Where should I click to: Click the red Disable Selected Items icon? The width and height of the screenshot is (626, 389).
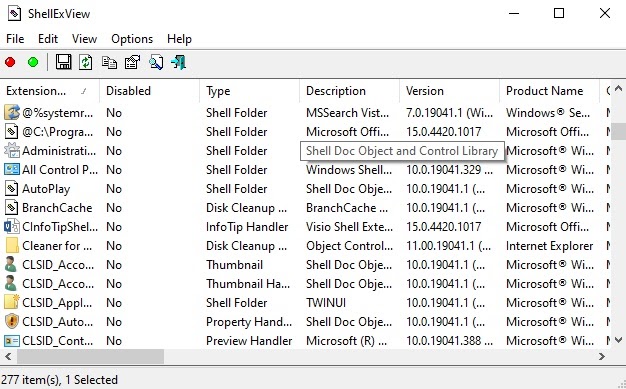pos(10,62)
